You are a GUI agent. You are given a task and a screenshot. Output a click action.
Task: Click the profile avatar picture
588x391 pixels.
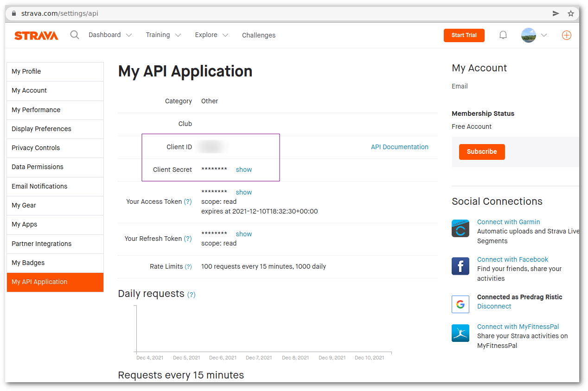click(529, 35)
